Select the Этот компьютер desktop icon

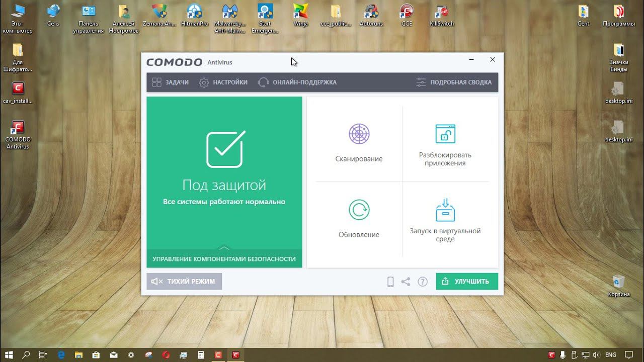tap(18, 19)
